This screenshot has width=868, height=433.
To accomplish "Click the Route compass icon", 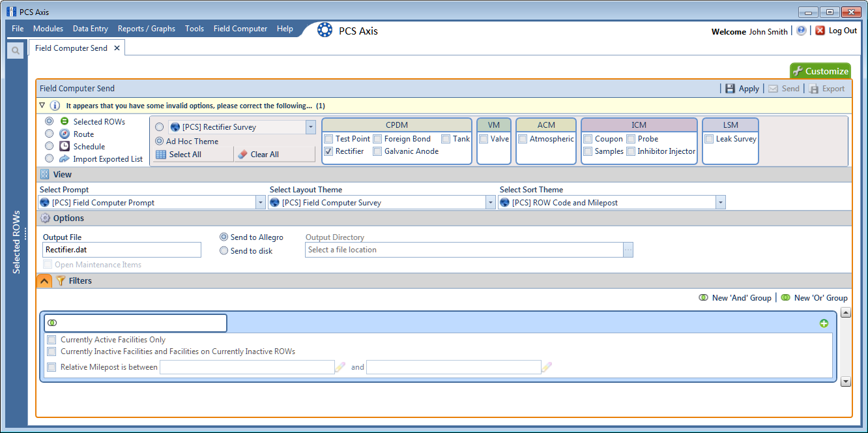I will coord(65,134).
